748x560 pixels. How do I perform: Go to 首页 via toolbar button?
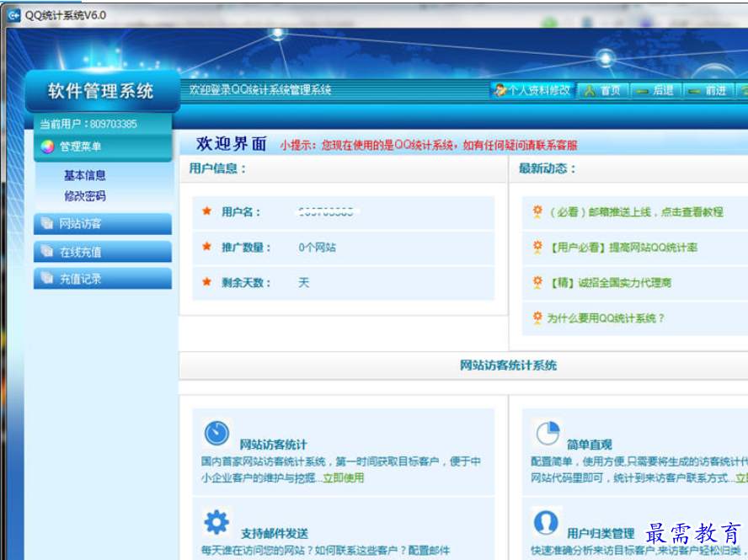[x=602, y=91]
